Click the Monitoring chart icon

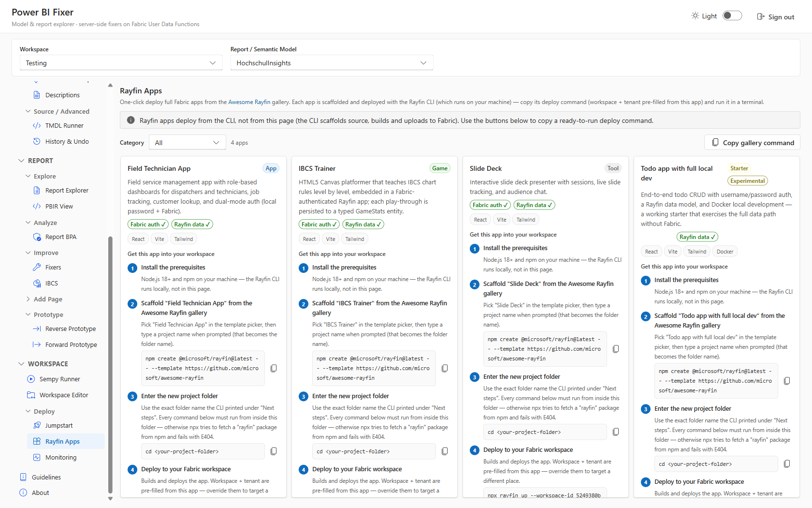coord(37,458)
